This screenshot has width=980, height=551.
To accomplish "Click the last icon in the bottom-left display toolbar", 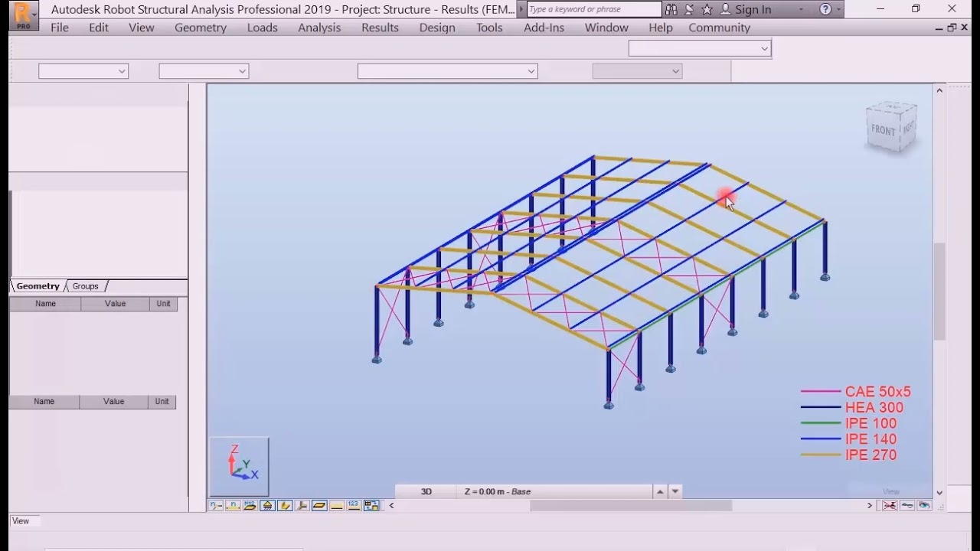I will coord(371,505).
